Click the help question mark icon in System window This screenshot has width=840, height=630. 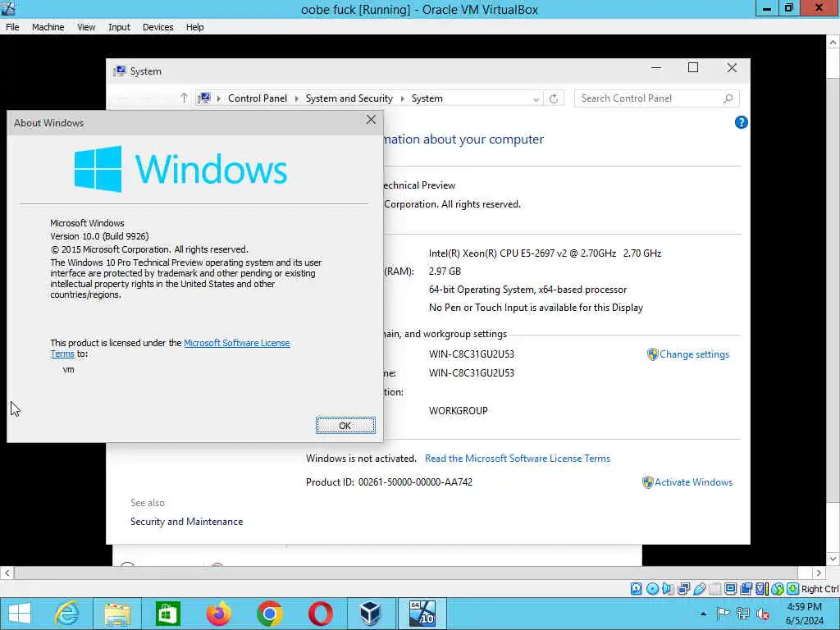(741, 122)
